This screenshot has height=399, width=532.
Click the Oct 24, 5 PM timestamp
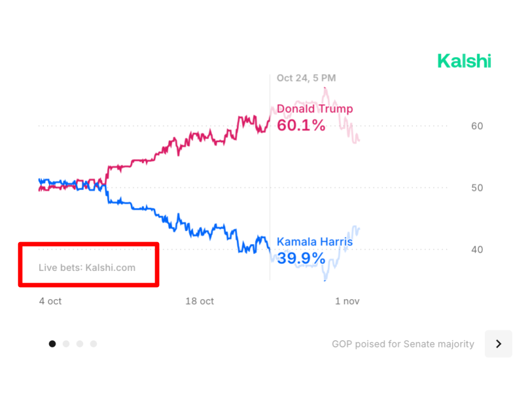306,78
